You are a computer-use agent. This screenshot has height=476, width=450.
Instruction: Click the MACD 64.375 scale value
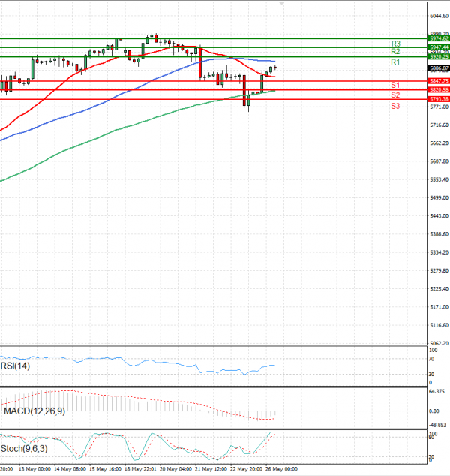pos(437,392)
